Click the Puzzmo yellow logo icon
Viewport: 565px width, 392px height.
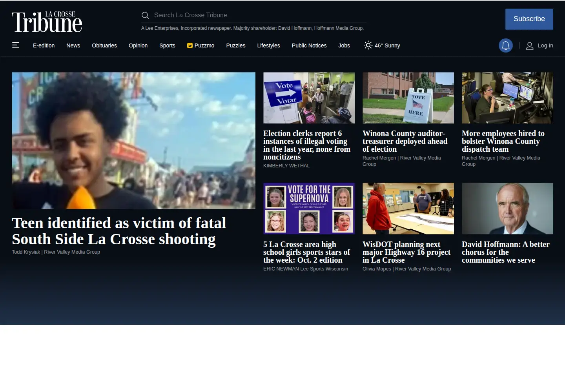pyautogui.click(x=190, y=45)
